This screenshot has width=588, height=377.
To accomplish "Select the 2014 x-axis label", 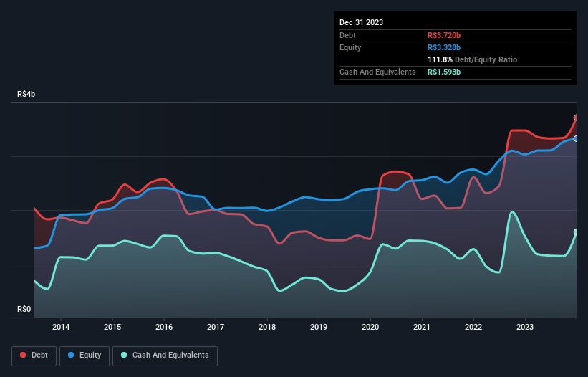I will pyautogui.click(x=61, y=327).
